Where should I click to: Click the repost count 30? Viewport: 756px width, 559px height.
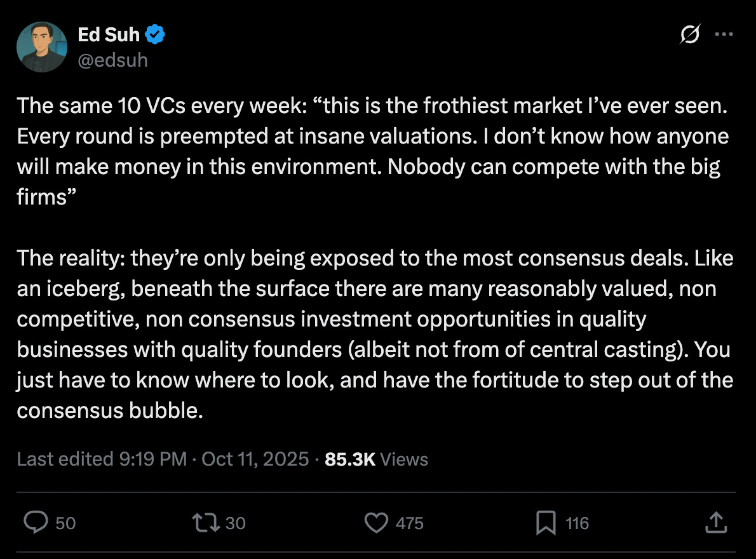coord(235,523)
